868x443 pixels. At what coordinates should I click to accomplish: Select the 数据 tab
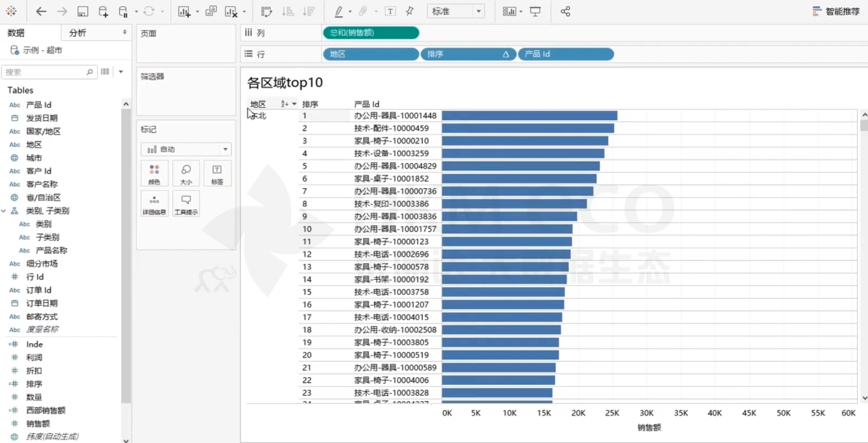tap(16, 33)
